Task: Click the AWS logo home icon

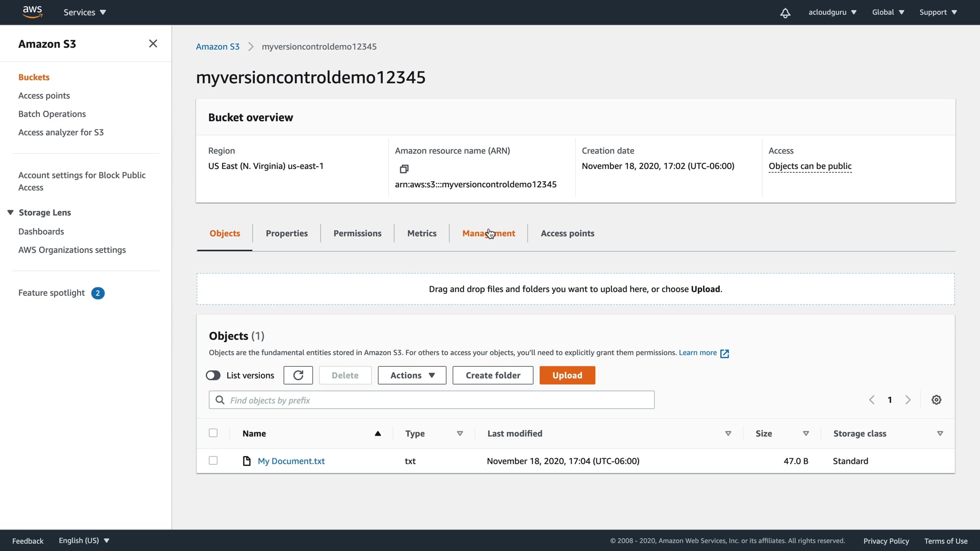Action: [32, 12]
